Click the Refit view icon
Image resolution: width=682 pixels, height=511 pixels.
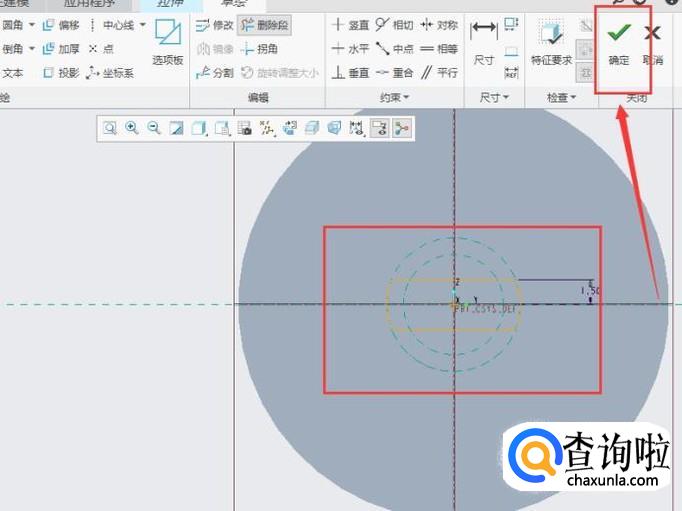pos(110,128)
